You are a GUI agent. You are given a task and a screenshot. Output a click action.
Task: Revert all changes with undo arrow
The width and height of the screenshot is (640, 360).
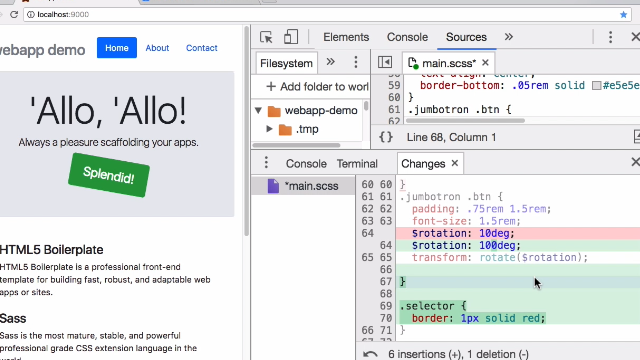pyautogui.click(x=370, y=354)
